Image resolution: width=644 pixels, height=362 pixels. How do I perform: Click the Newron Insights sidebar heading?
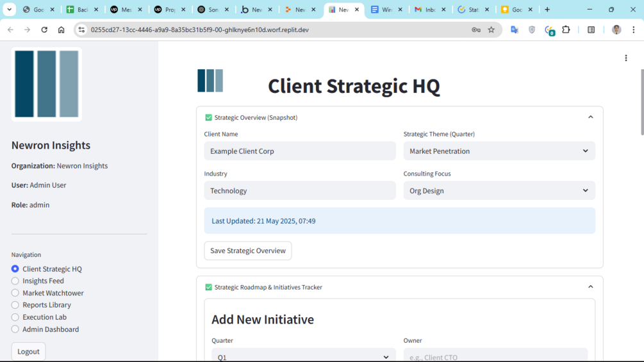[x=51, y=145]
